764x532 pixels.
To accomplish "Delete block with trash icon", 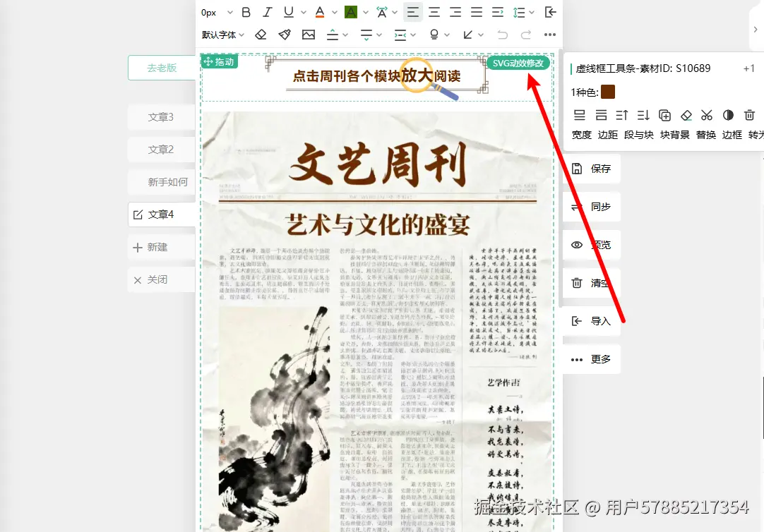I will [749, 115].
